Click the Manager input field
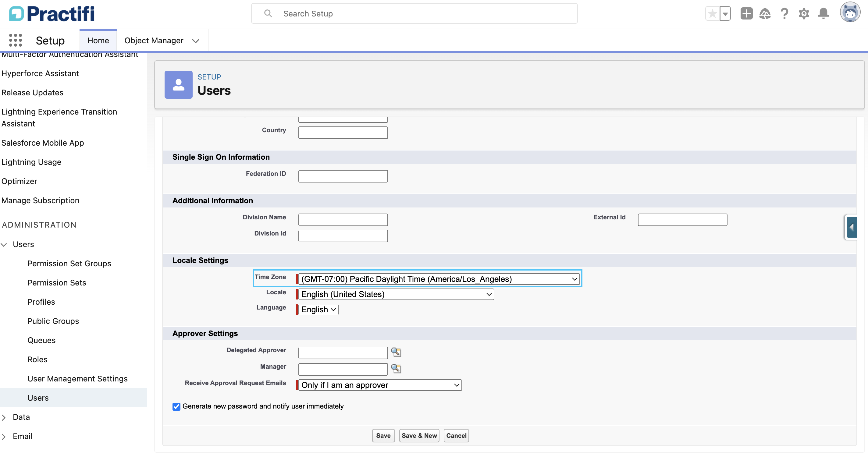The height and width of the screenshot is (457, 868). click(x=343, y=369)
